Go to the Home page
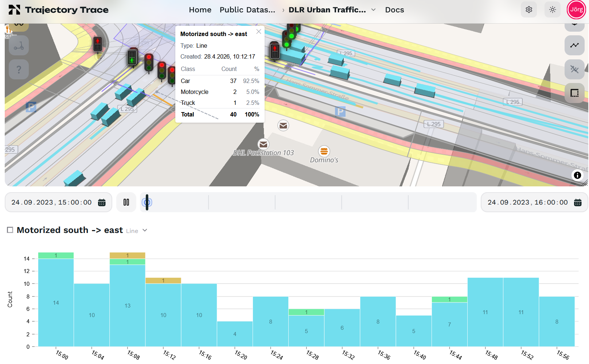Screen dimensions: 589x364 200,10
